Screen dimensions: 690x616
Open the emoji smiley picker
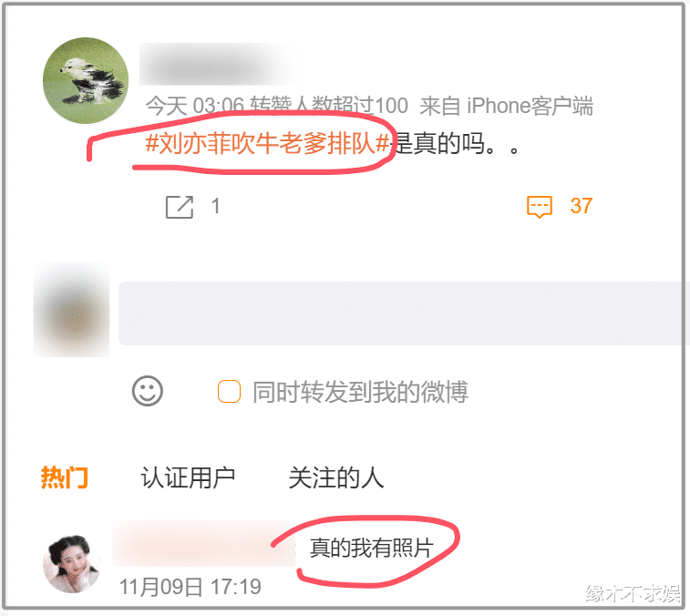[x=148, y=391]
